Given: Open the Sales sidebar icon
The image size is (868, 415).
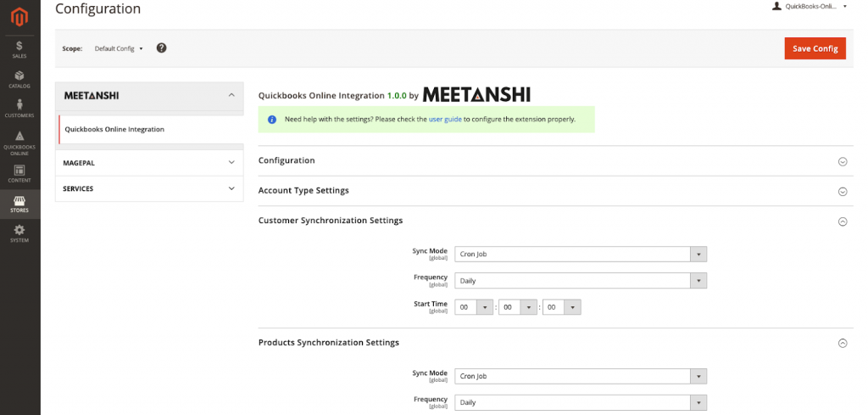Looking at the screenshot, I should coord(19,48).
